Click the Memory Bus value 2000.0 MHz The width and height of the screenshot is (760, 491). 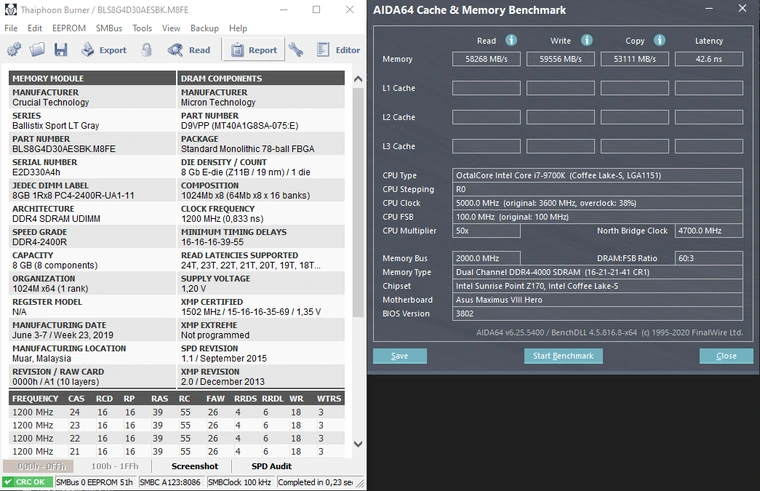[486, 258]
